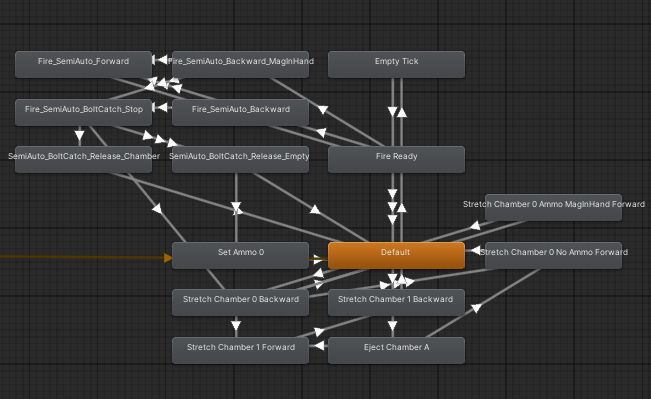The width and height of the screenshot is (651, 399).
Task: Select the Eject Chamber A node
Action: 396,350
